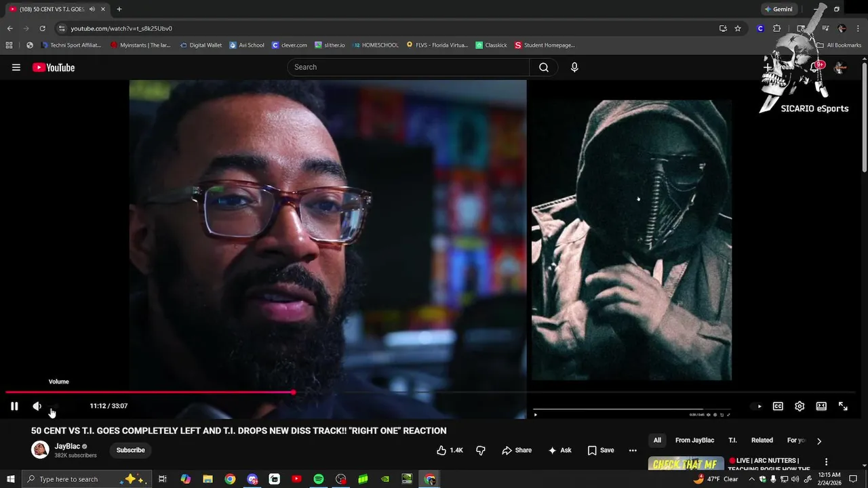Open the YouTube guide hamburger menu

point(16,67)
